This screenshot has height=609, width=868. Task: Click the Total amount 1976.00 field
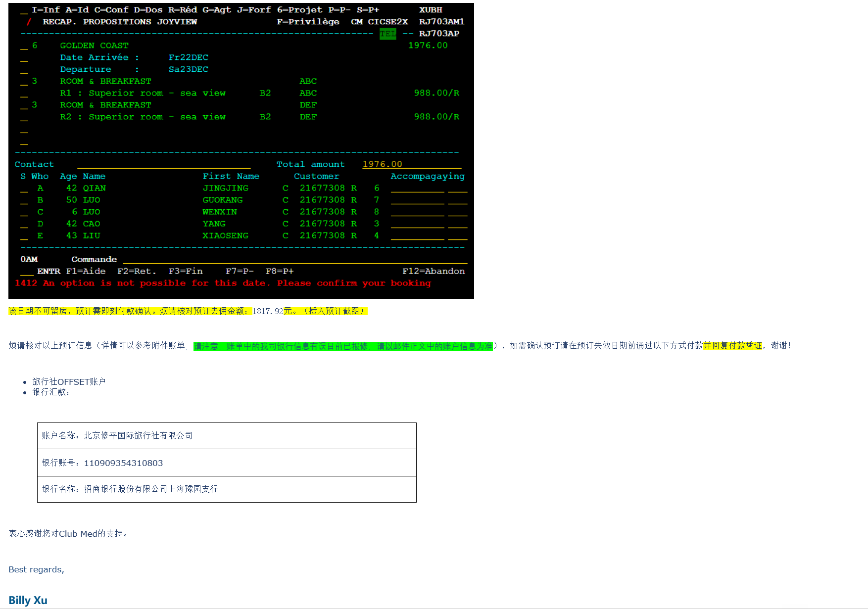click(382, 164)
